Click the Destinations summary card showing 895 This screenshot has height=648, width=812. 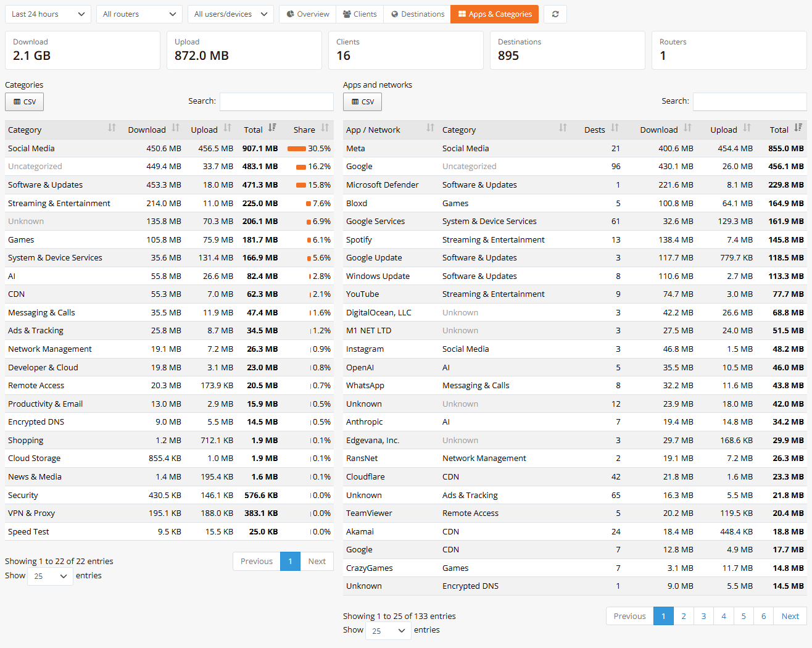click(x=568, y=50)
